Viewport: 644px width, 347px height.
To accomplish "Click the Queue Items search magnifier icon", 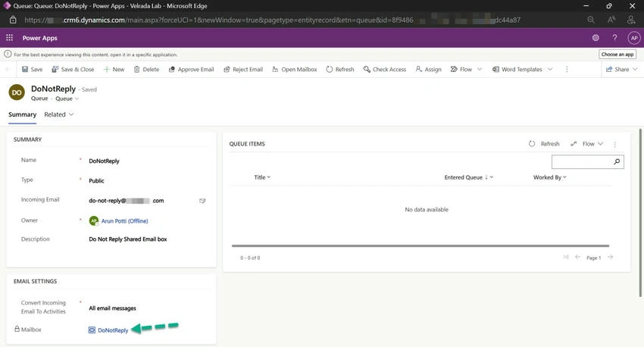I will tap(617, 162).
